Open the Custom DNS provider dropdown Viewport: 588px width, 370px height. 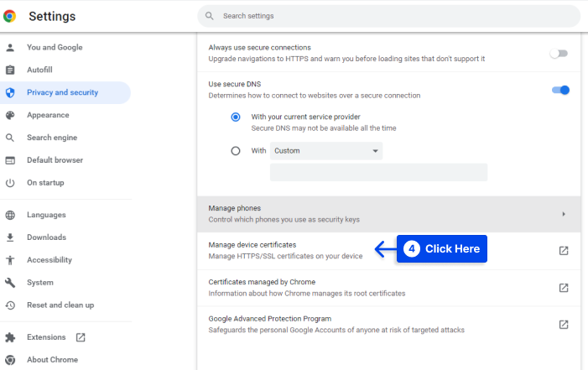pos(326,151)
